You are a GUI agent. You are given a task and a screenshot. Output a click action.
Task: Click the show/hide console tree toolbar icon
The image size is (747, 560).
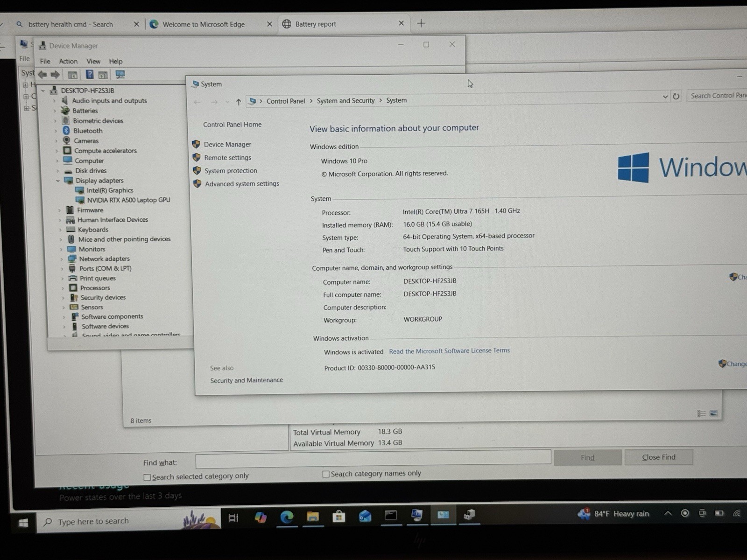pos(72,75)
